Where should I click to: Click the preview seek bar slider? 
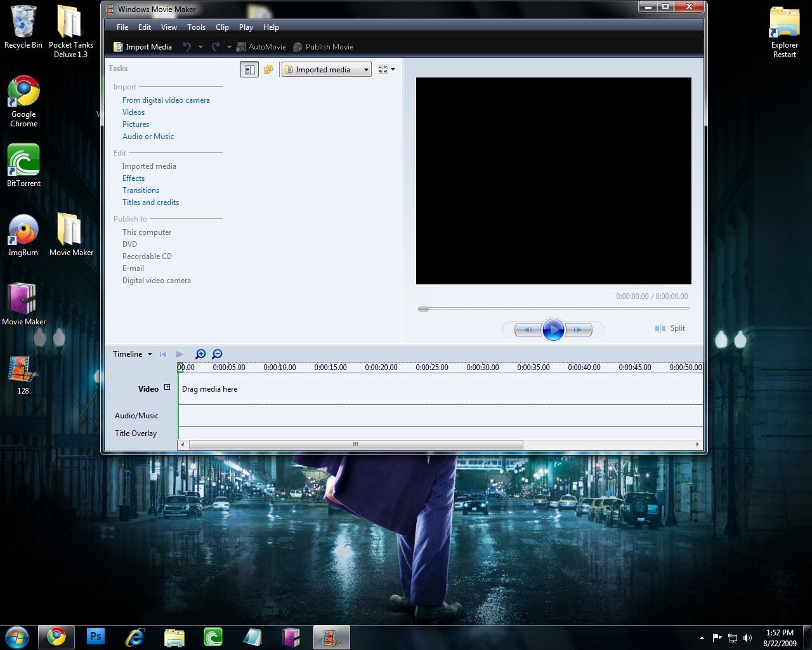tap(423, 309)
